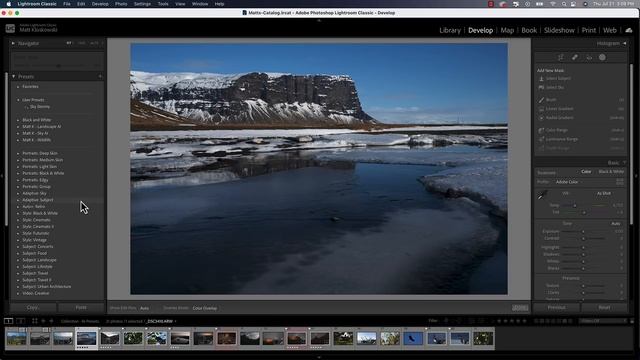
Task: Expand the Black and White preset group
Action: 18,120
